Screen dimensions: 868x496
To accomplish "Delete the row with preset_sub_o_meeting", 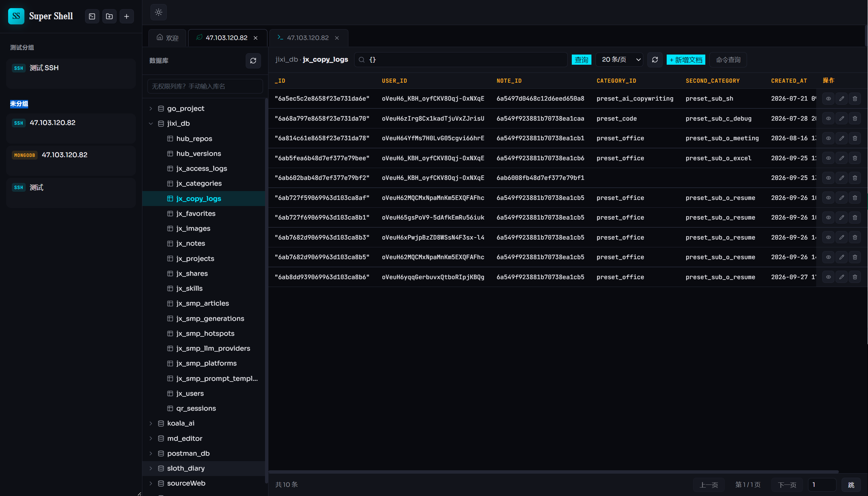I will (x=855, y=138).
